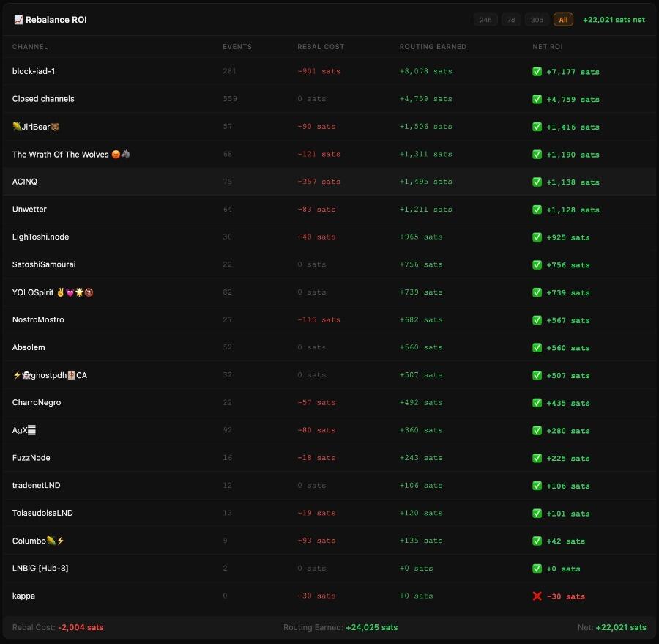Sort by the Routing Earned column header
The image size is (659, 644).
(433, 47)
